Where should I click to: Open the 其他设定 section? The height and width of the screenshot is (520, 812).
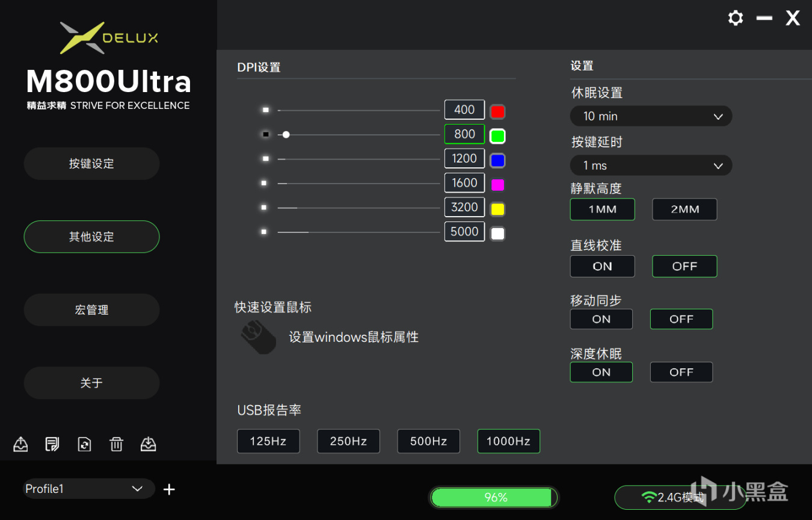[x=91, y=237]
